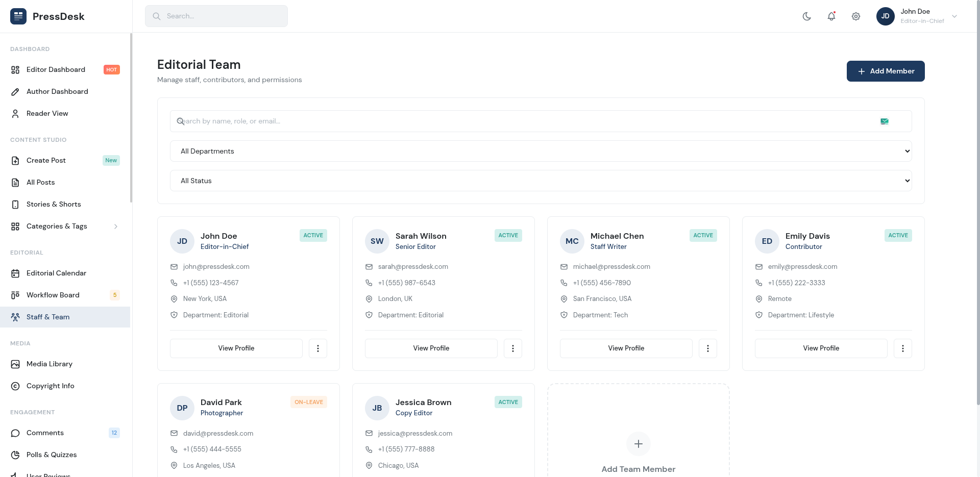Viewport: 980px width, 477px height.
Task: Open the Workflow Board menu item
Action: tap(53, 295)
